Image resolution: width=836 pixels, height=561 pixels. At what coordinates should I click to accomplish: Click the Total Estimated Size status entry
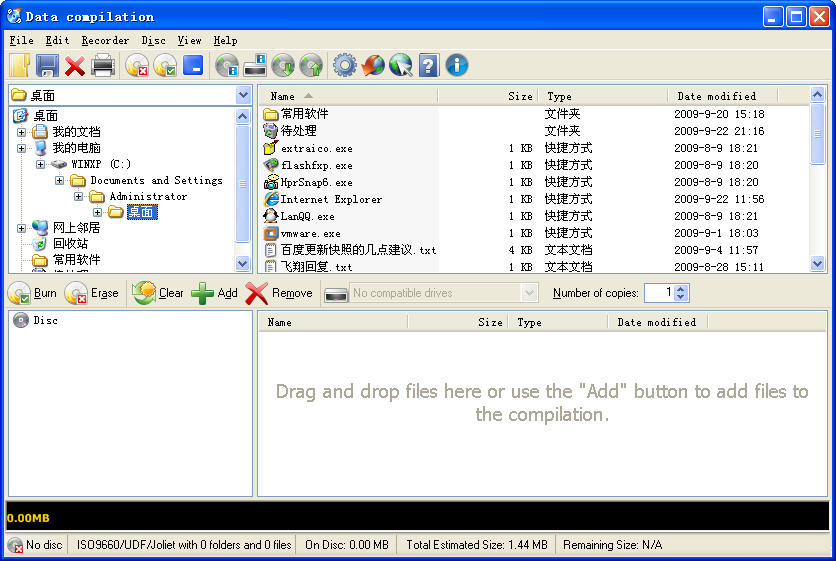(477, 545)
